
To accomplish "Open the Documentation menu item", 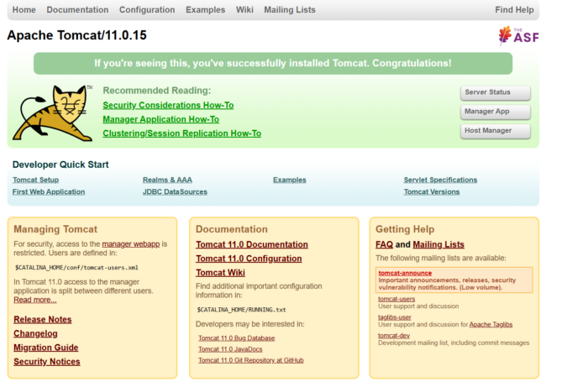I will [x=77, y=10].
